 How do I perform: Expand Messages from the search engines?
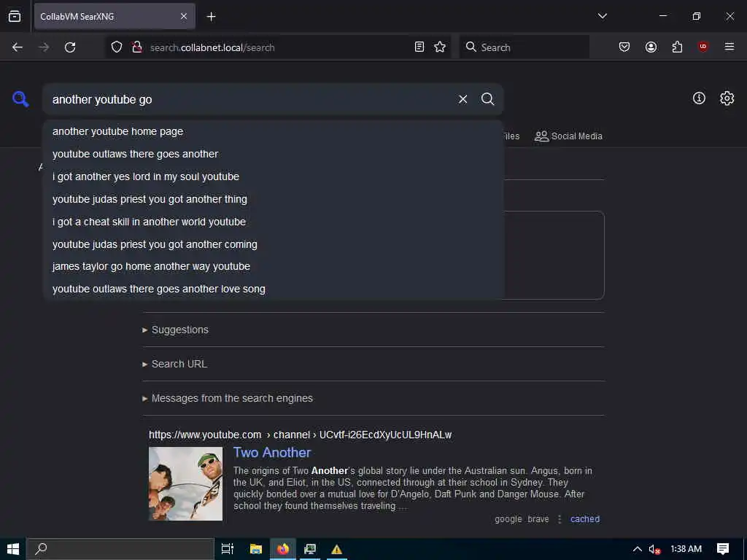click(x=228, y=398)
